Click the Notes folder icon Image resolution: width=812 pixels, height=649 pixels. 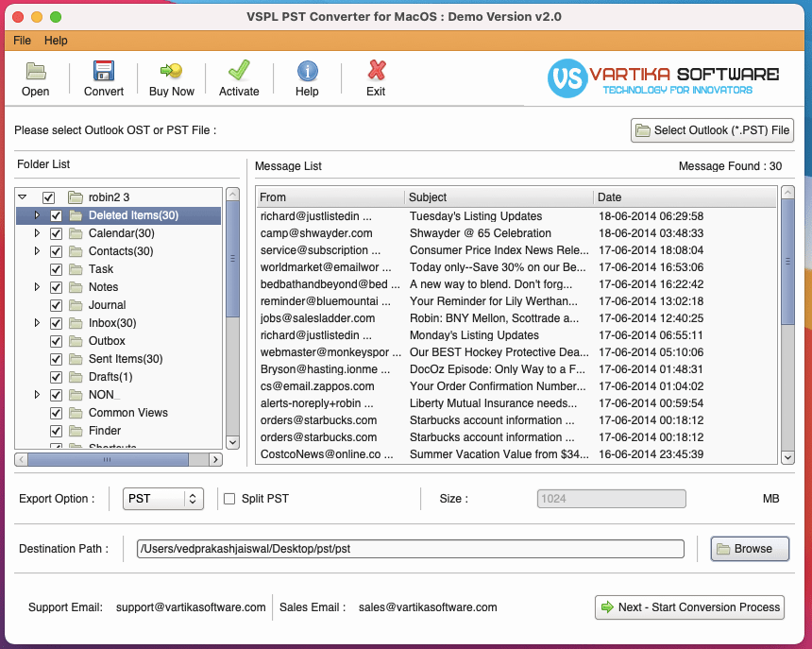pyautogui.click(x=76, y=287)
